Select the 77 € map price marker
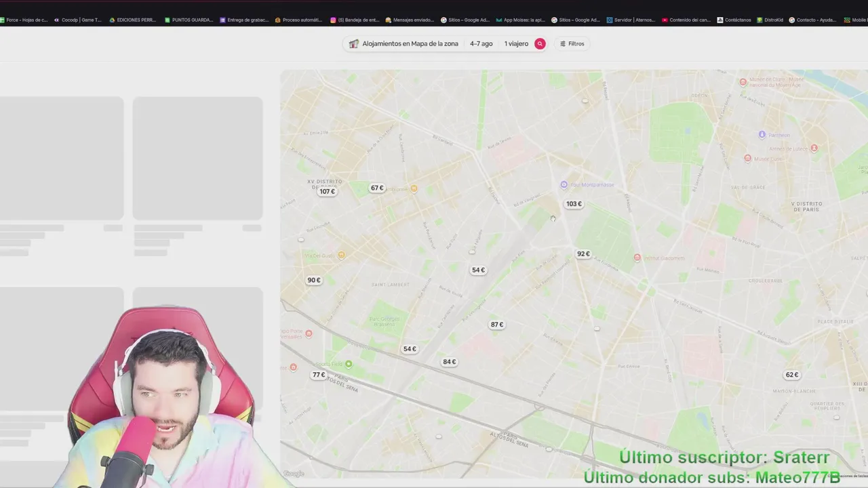The width and height of the screenshot is (868, 488). click(319, 375)
